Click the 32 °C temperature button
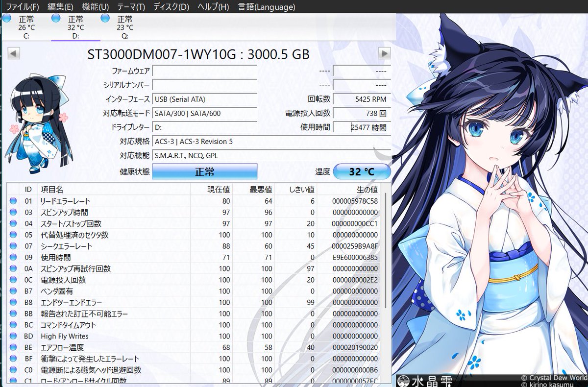The width and height of the screenshot is (588, 387). [362, 172]
